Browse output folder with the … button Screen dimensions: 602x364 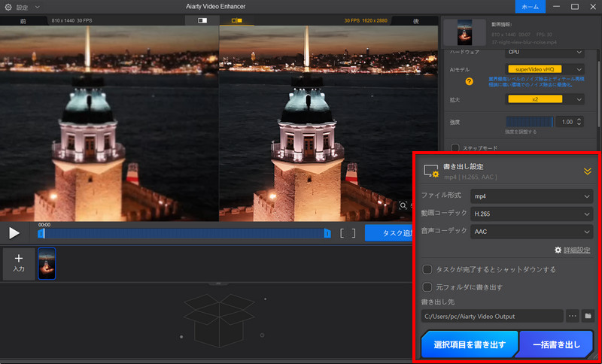point(573,316)
